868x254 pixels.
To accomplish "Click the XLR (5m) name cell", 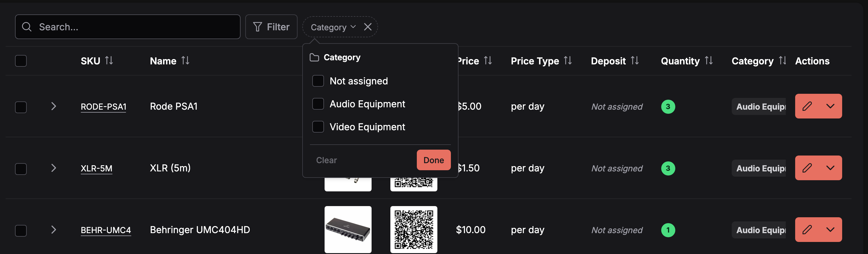I will (170, 168).
